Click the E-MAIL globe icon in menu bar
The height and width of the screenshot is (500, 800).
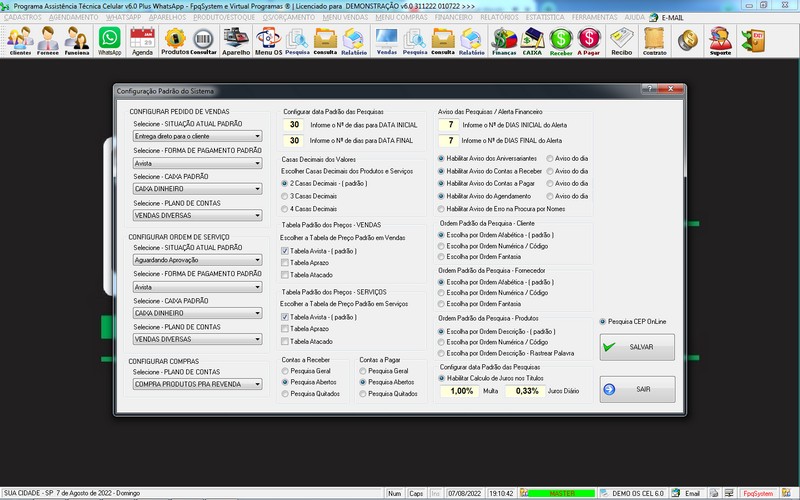coord(654,17)
